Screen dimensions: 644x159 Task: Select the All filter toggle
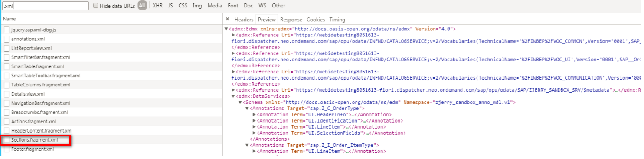point(142,6)
